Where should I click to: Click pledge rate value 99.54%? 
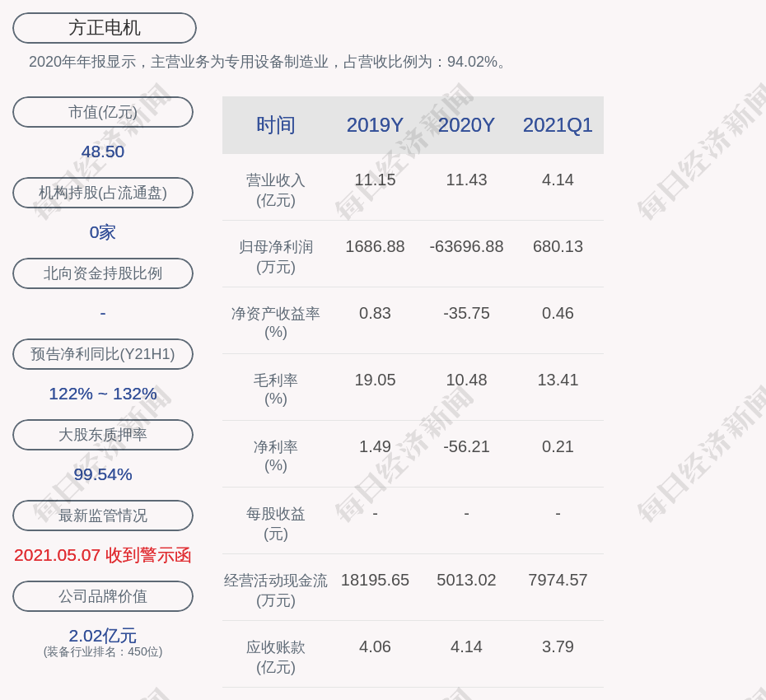pyautogui.click(x=103, y=474)
